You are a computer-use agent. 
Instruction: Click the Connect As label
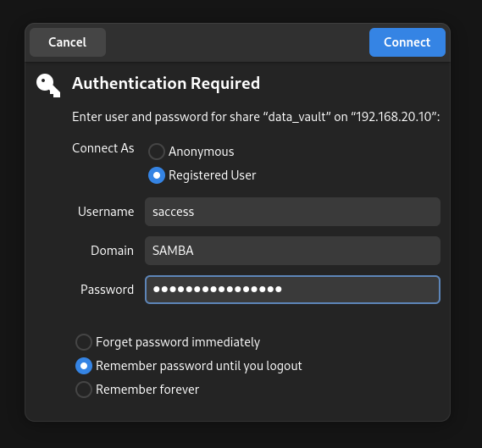tap(103, 148)
